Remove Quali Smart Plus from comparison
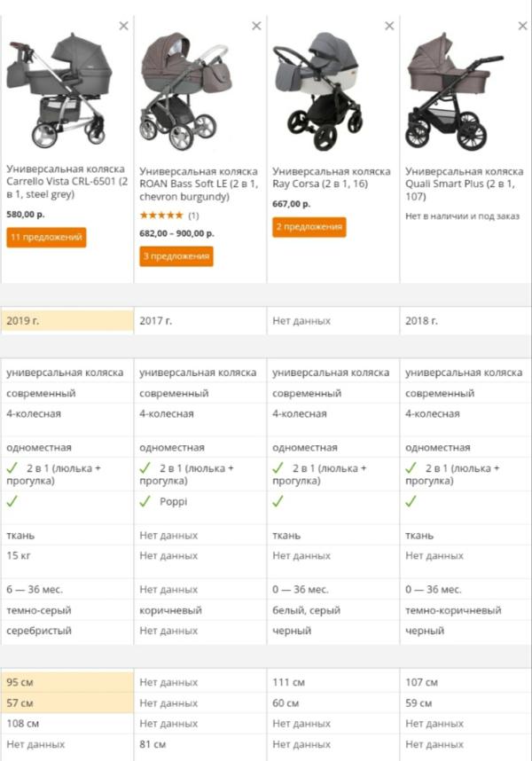 pyautogui.click(x=523, y=26)
